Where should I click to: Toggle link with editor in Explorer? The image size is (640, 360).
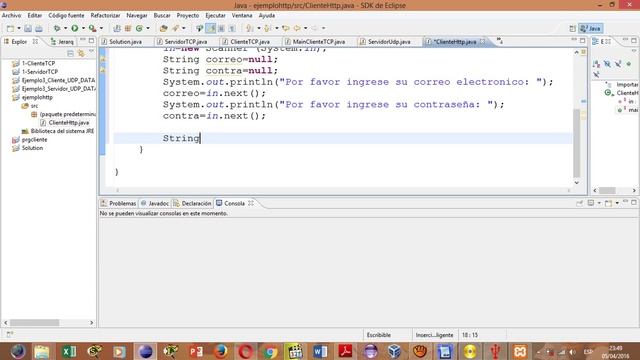[x=81, y=53]
